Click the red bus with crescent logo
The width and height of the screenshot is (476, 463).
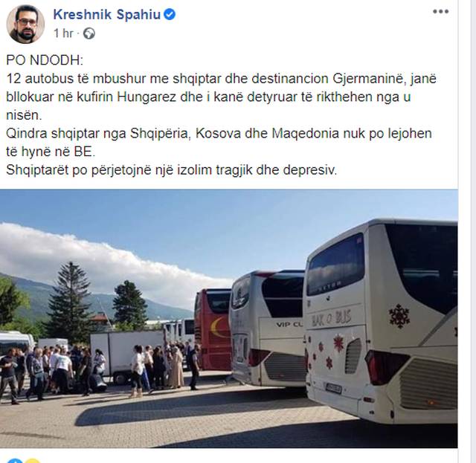click(x=213, y=329)
